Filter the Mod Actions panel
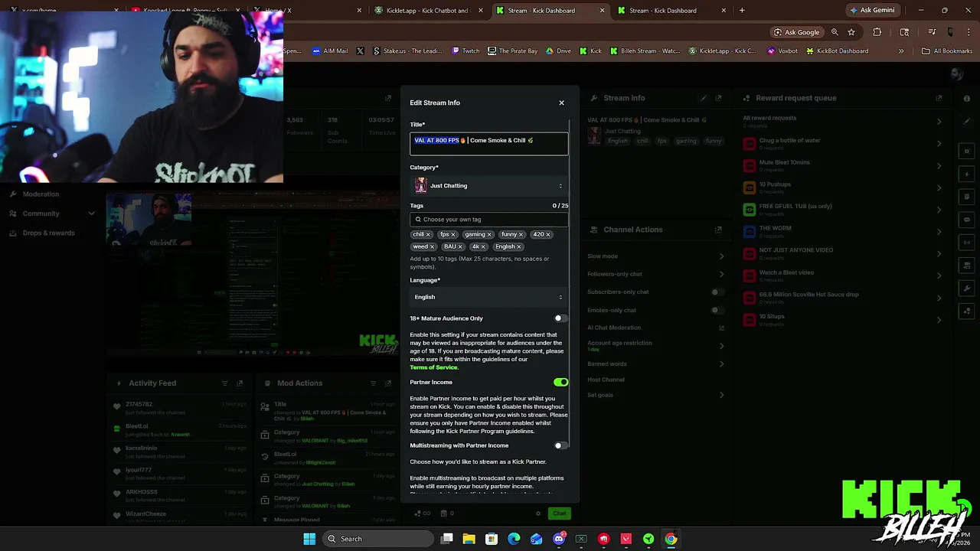The width and height of the screenshot is (980, 551). pos(373,383)
